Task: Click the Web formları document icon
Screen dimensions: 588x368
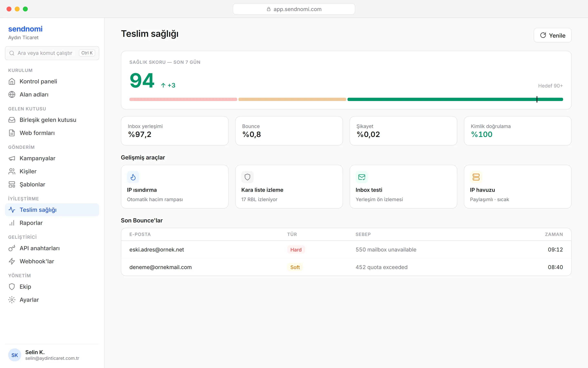Action: point(12,133)
